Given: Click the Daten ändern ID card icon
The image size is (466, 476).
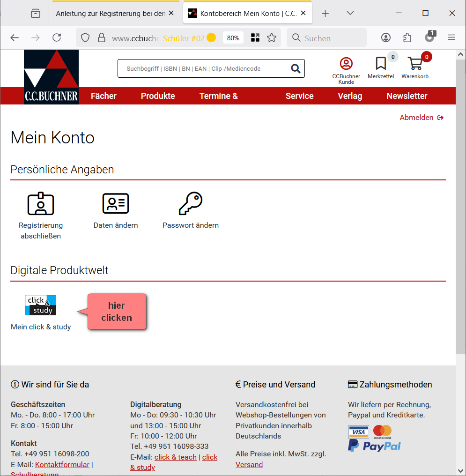Looking at the screenshot, I should [116, 203].
